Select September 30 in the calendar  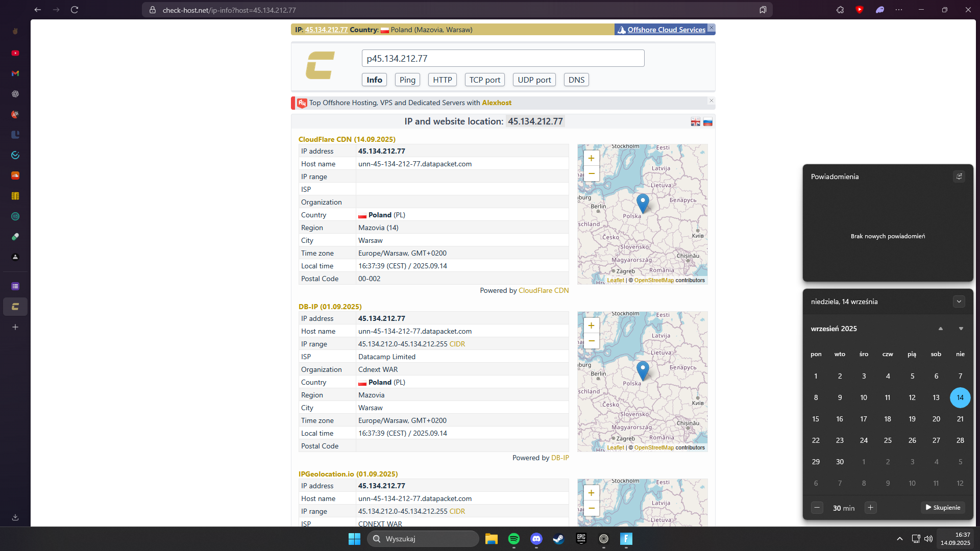[840, 462]
